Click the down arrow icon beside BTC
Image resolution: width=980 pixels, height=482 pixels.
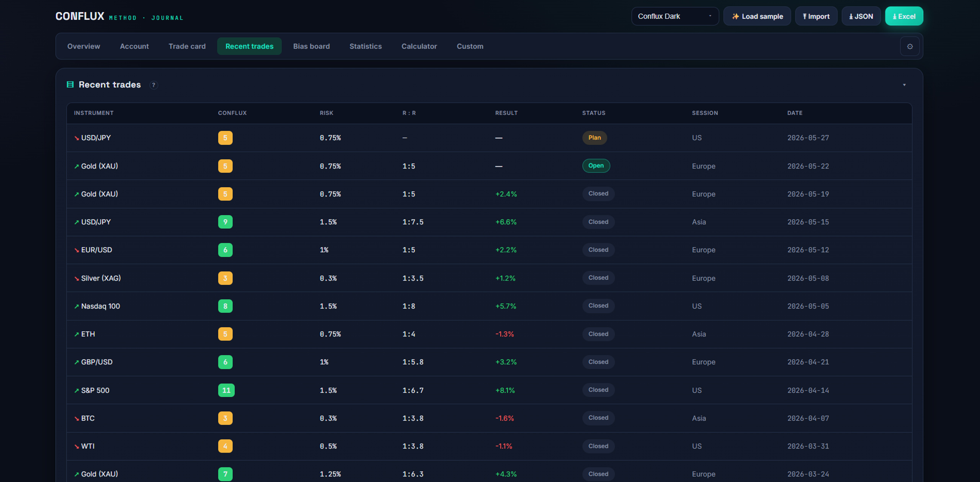point(77,419)
